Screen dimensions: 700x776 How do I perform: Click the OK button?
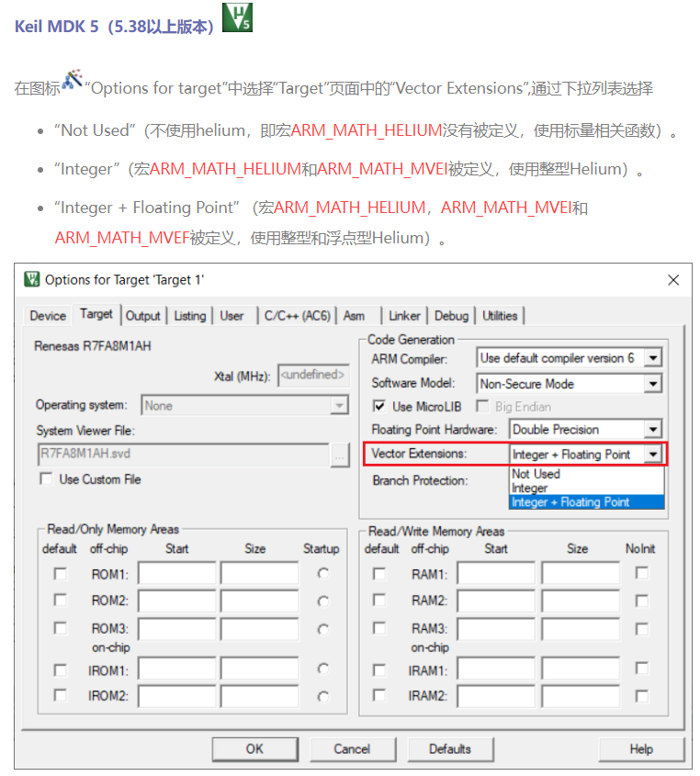point(255,748)
